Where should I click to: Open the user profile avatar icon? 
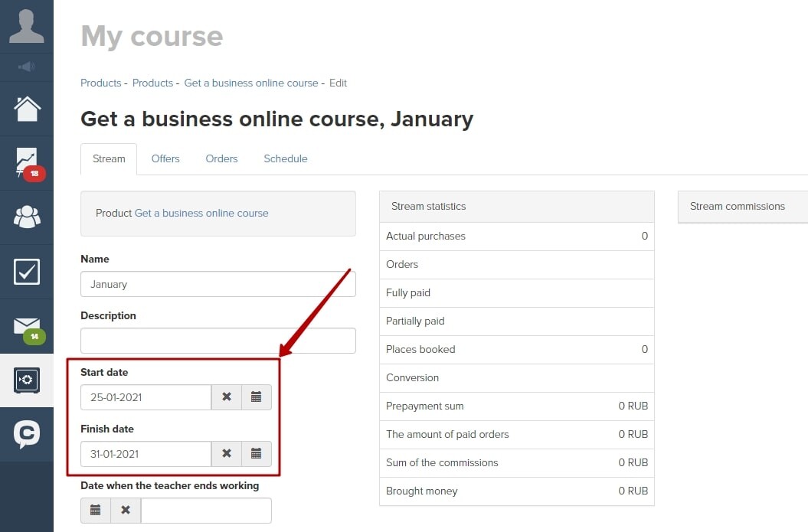[27, 26]
